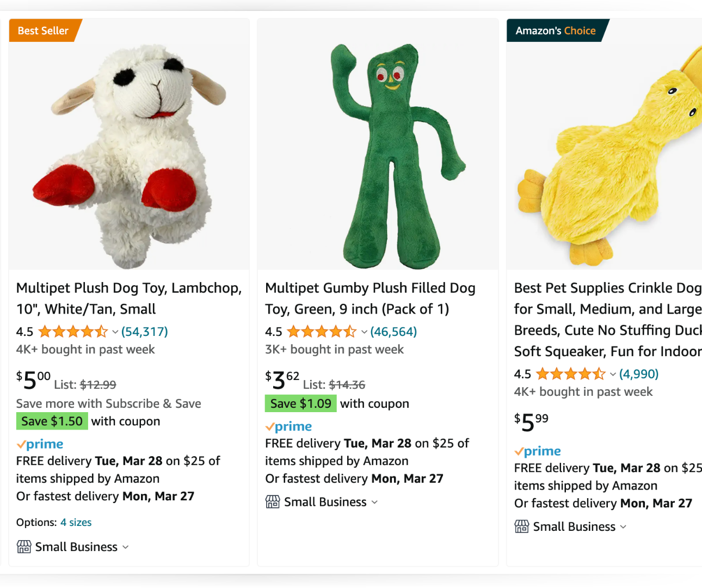Click the Save $1.50 coupon badge
Viewport: 702px width, 588px height.
coord(52,421)
